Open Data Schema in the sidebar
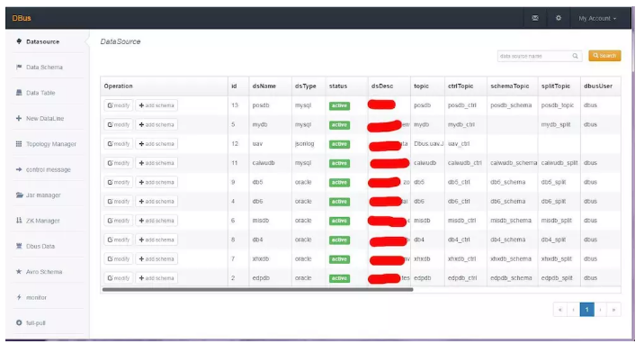Image resolution: width=644 pixels, height=344 pixels. pyautogui.click(x=44, y=67)
